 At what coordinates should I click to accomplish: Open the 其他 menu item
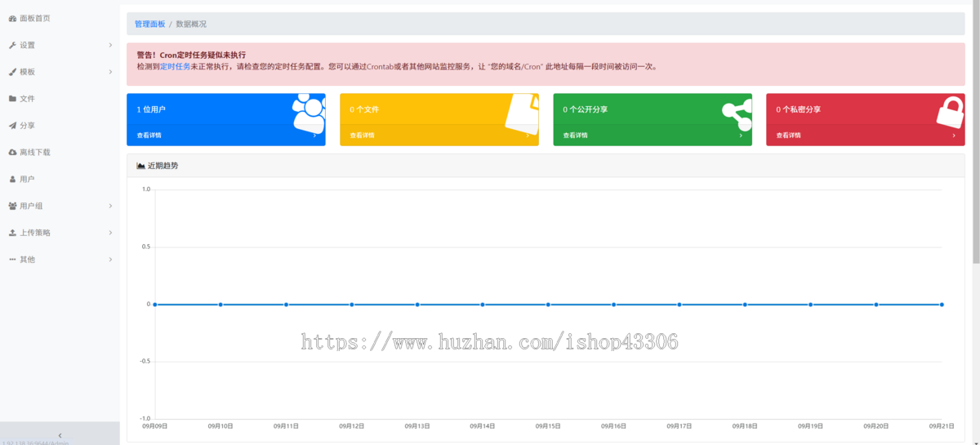coord(60,260)
